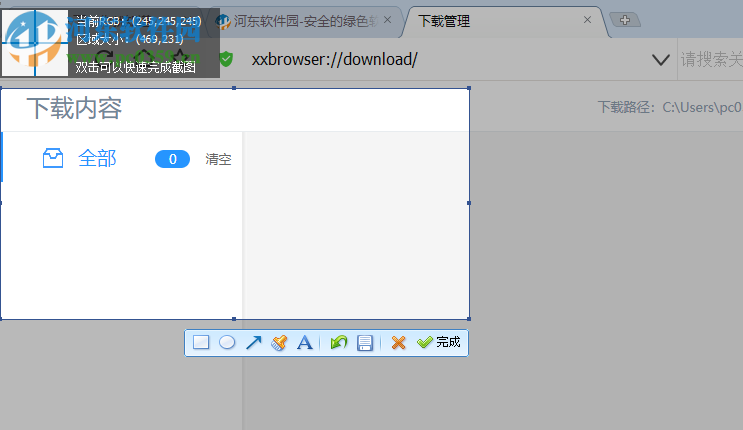Undo the last annotation
This screenshot has height=430, width=743.
point(339,342)
